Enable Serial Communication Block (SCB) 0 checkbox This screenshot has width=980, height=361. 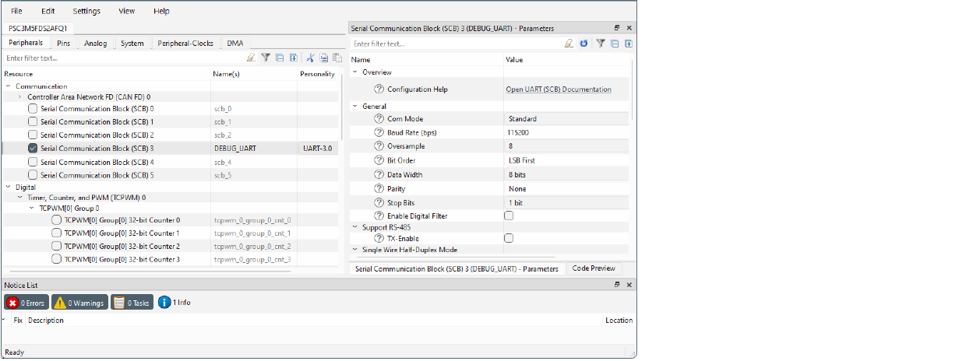[32, 109]
